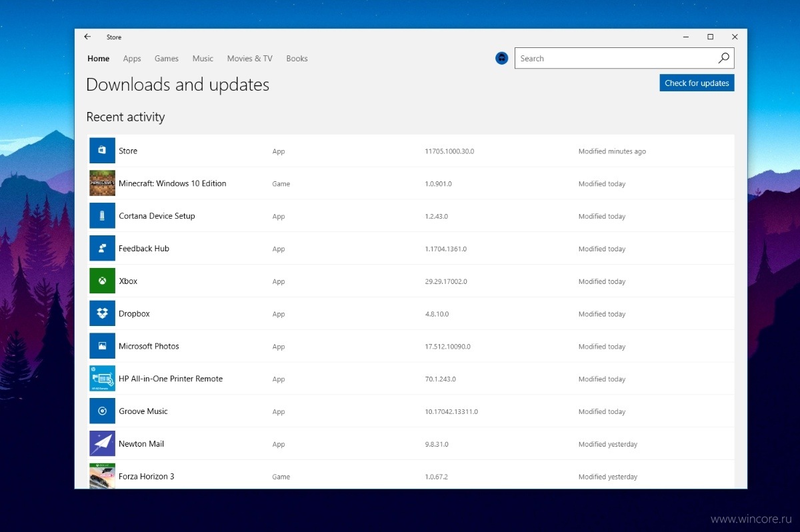Click the Recent activity heading
Viewport: 800px width, 532px height.
(125, 117)
